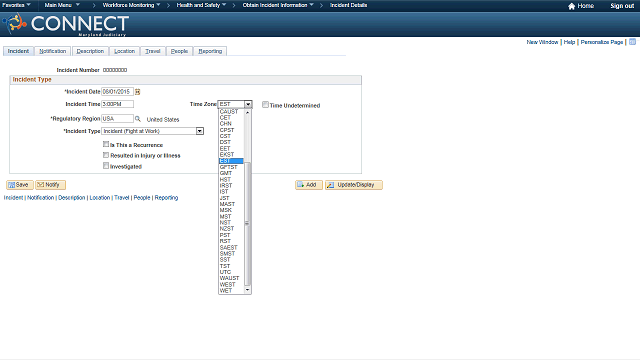This screenshot has width=640, height=360.
Task: Click the Update/Display button icon
Action: pyautogui.click(x=331, y=185)
